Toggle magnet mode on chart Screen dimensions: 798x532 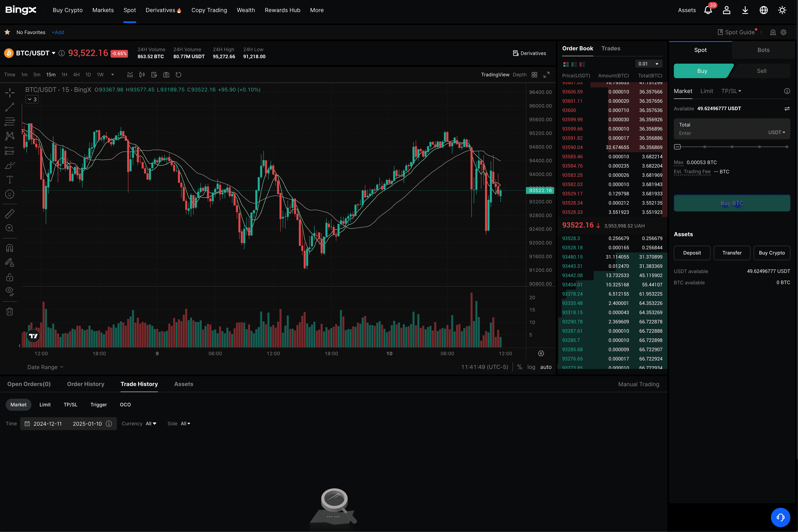coord(10,248)
